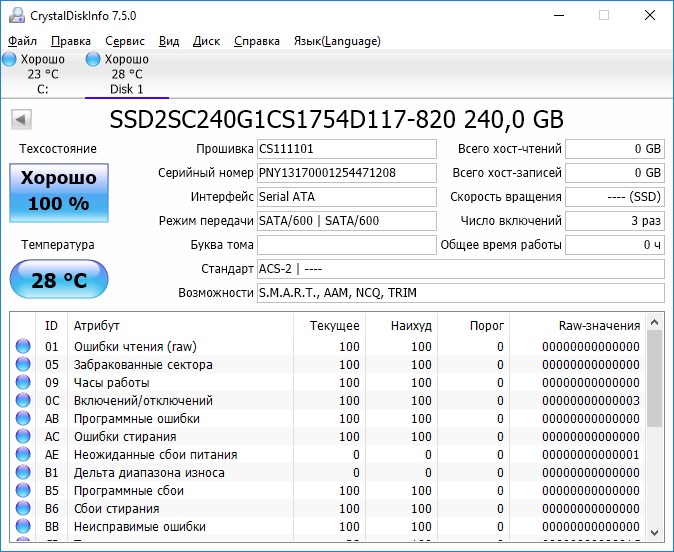Open the Язык(Language) menu
This screenshot has width=674, height=552.
337,41
